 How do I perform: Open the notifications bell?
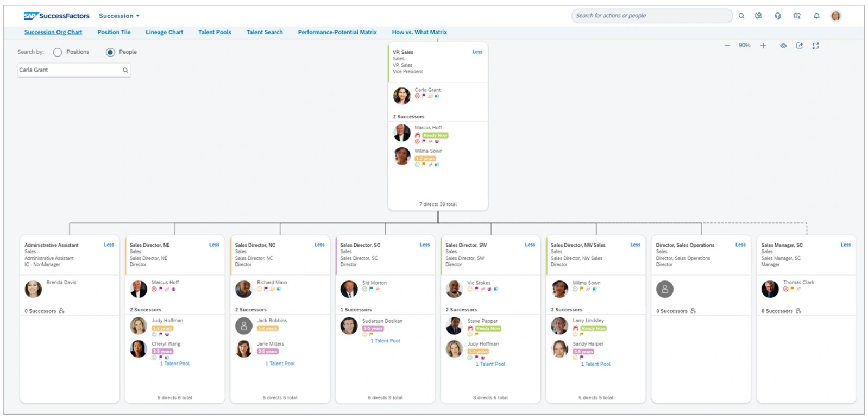(816, 16)
